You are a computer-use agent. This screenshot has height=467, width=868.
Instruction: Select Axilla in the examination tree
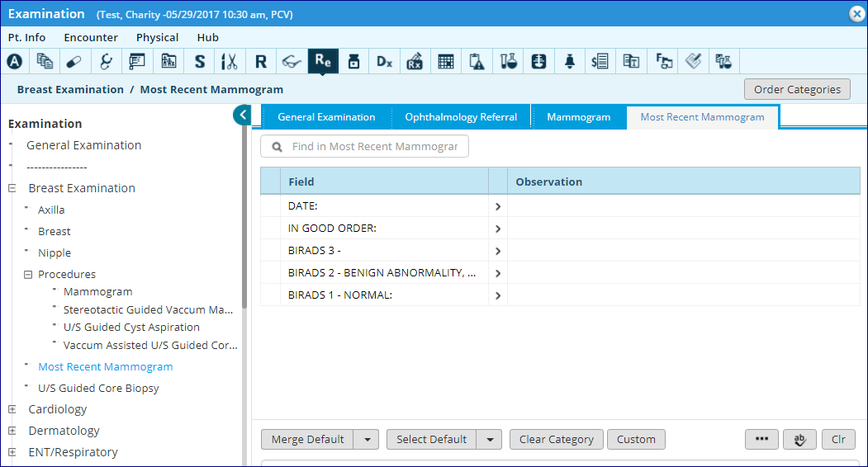coord(51,210)
